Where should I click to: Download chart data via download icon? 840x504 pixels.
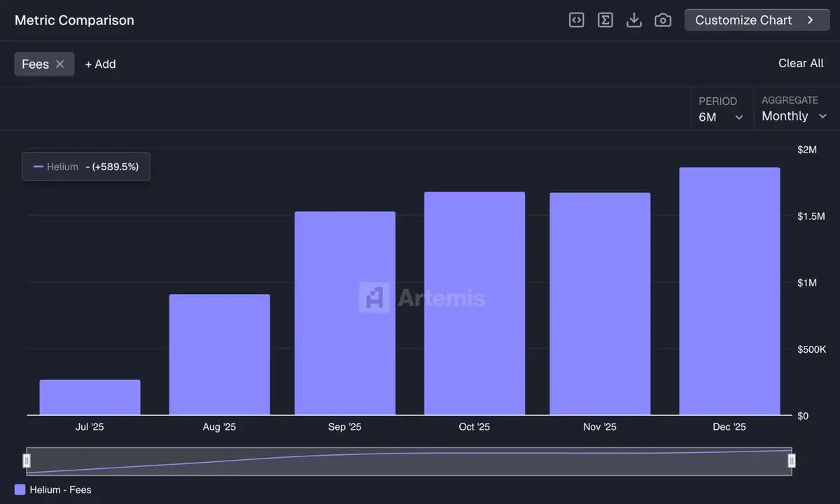pyautogui.click(x=634, y=20)
